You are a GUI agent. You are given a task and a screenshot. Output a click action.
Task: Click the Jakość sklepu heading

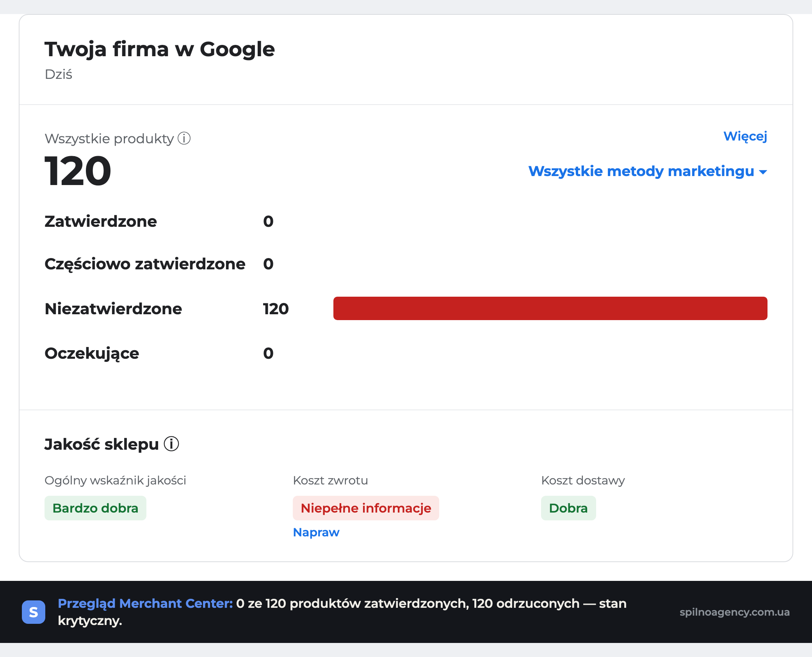click(x=101, y=444)
